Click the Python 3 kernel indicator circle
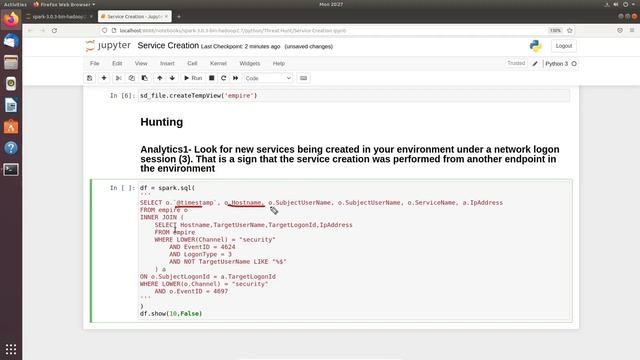640x360 pixels. [574, 64]
